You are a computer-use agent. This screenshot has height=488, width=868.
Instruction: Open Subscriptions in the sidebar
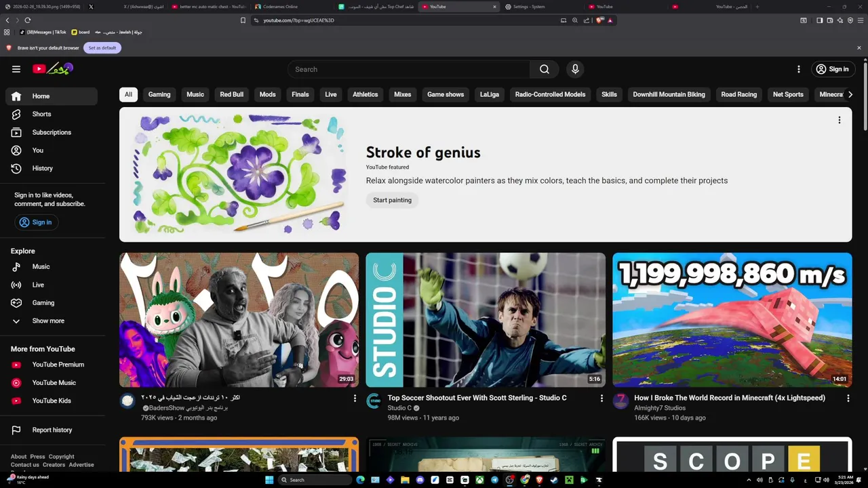[52, 132]
